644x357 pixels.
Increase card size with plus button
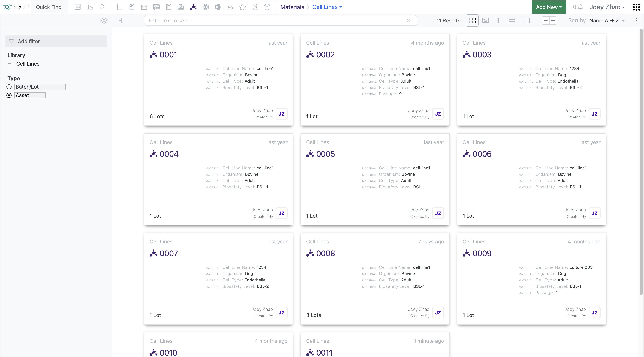[x=553, y=20]
